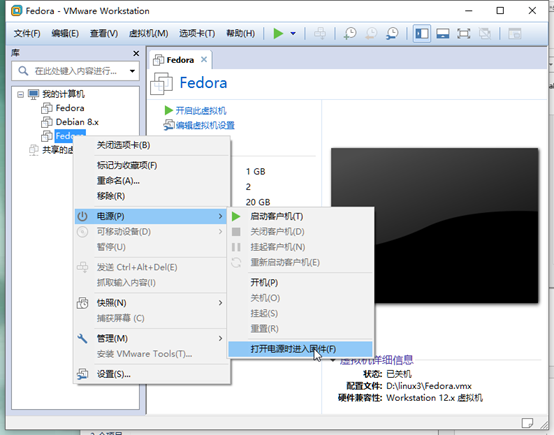Click the D:\linux3\Fedora.vmx config path
The width and height of the screenshot is (554, 435).
point(429,386)
